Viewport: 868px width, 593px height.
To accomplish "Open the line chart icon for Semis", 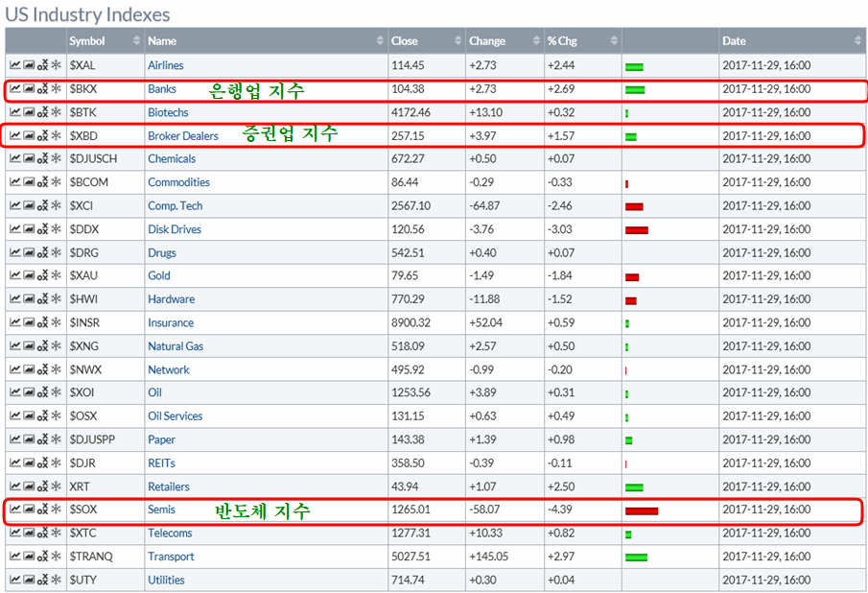I will pos(15,510).
